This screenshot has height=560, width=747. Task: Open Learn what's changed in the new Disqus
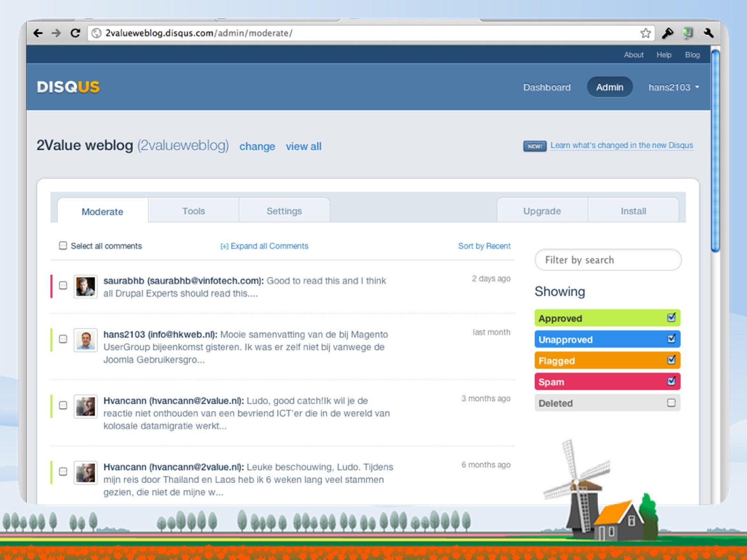point(621,145)
